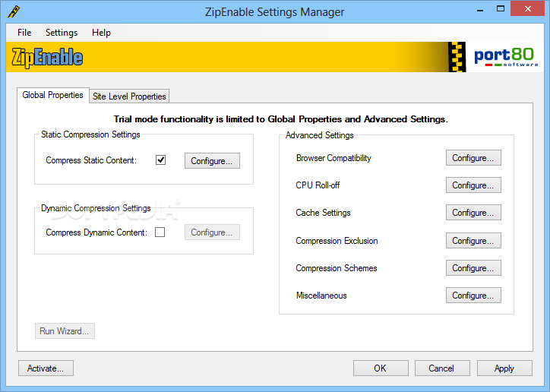Click the Static Compression Settings group title
This screenshot has height=392, width=550.
[x=90, y=134]
